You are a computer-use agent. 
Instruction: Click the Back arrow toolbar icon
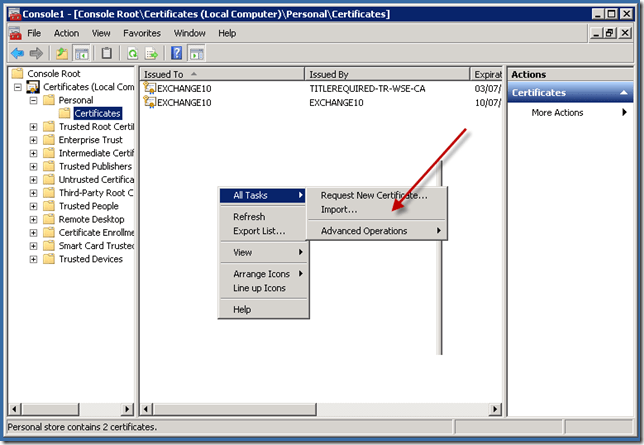pyautogui.click(x=16, y=53)
